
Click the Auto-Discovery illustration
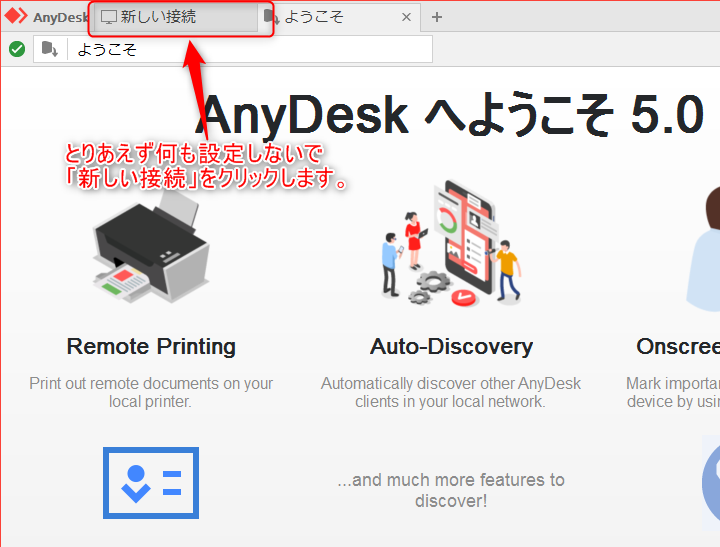(452, 243)
